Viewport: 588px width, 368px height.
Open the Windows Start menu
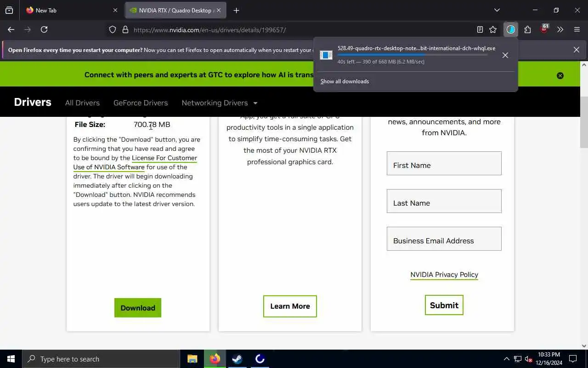pos(11,359)
